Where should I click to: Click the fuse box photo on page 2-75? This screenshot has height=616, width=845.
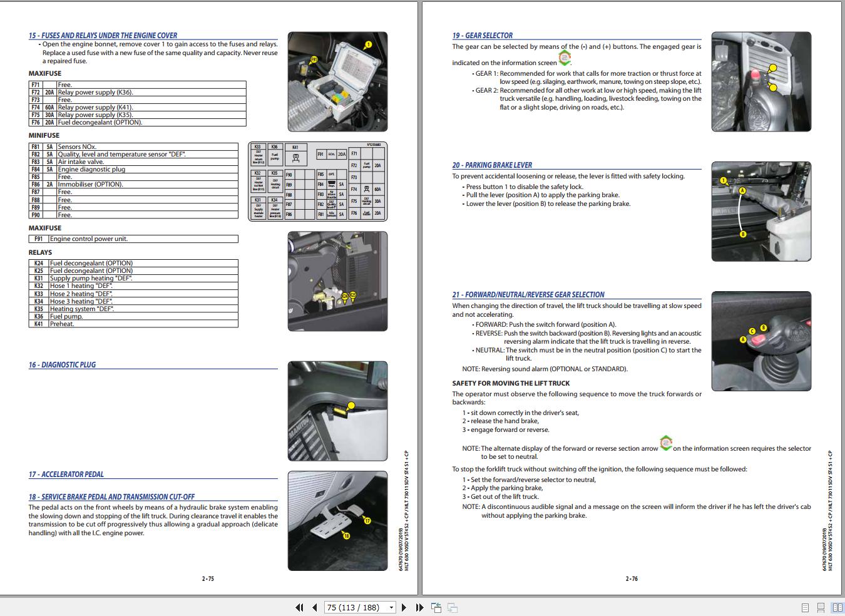338,81
